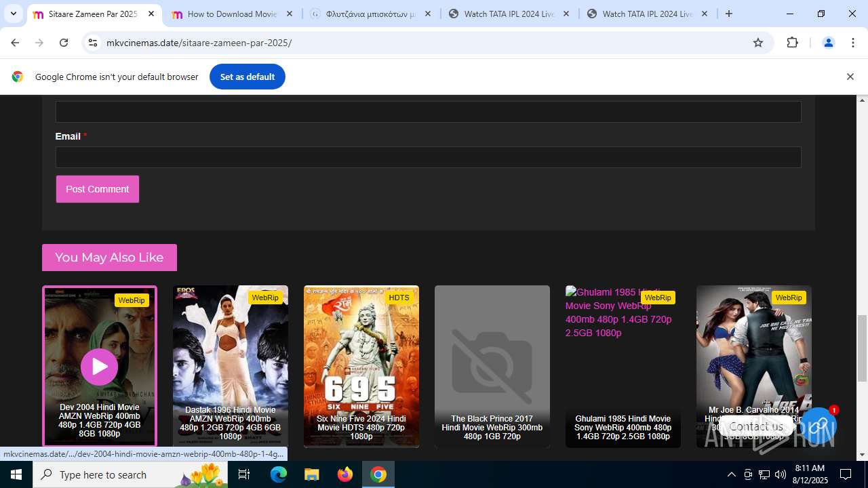
Task: Open the tab search dropdown arrow
Action: [x=13, y=14]
